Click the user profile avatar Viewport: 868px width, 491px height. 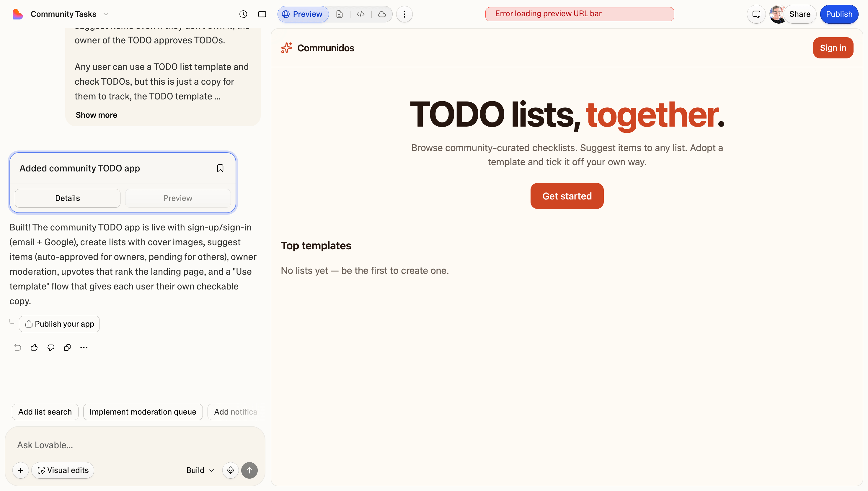777,14
